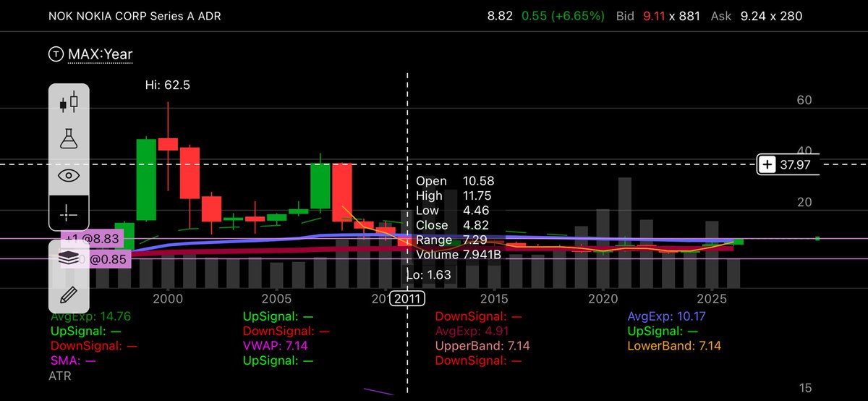Viewport: 868px width, 401px height.
Task: Click the T icon beside MAX:Year
Action: pyautogui.click(x=56, y=54)
